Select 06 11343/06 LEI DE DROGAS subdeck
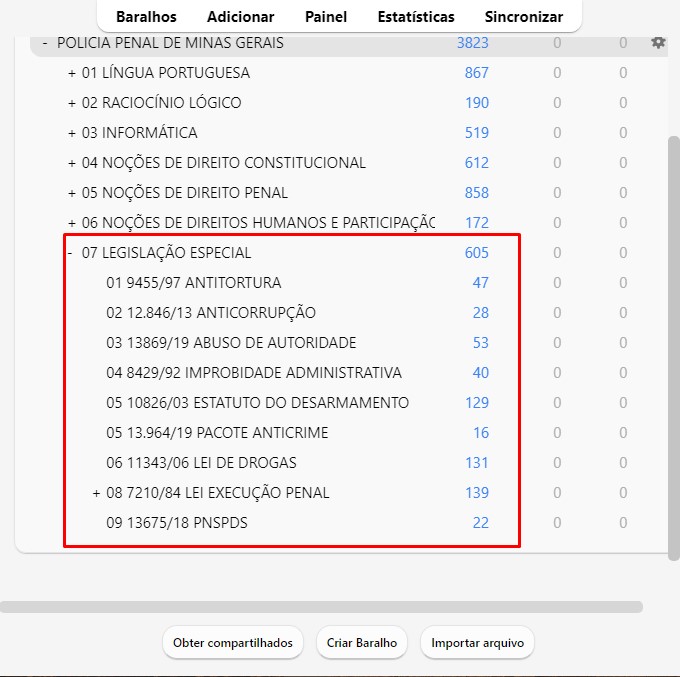This screenshot has width=680, height=677. (201, 463)
